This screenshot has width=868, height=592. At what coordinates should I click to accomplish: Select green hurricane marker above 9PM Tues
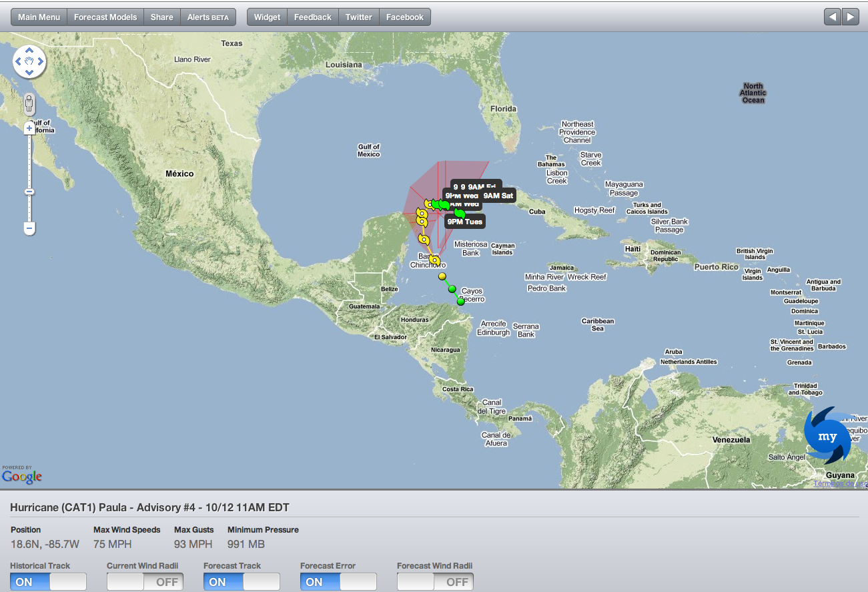click(459, 212)
